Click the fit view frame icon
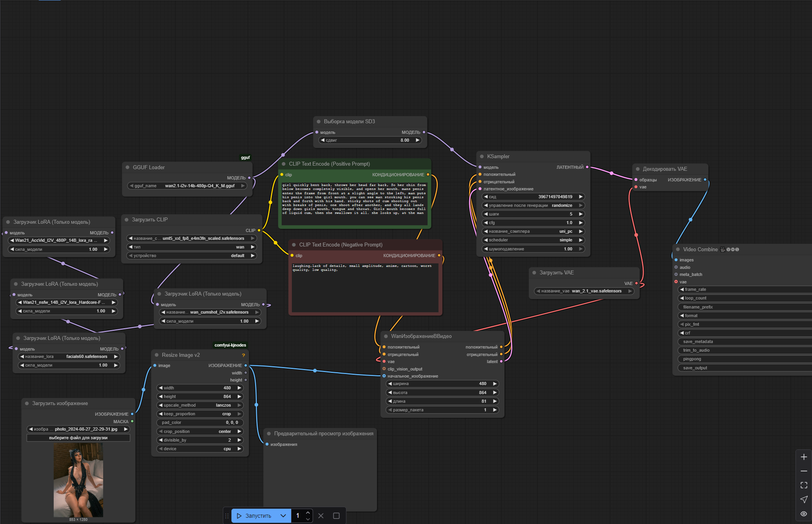Screen dimensions: 812x524 804,485
